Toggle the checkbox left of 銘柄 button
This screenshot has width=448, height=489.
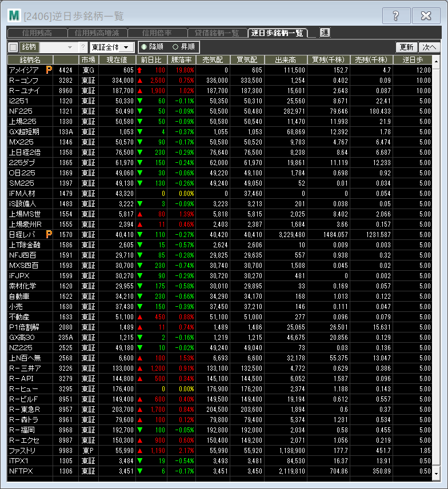coord(14,47)
